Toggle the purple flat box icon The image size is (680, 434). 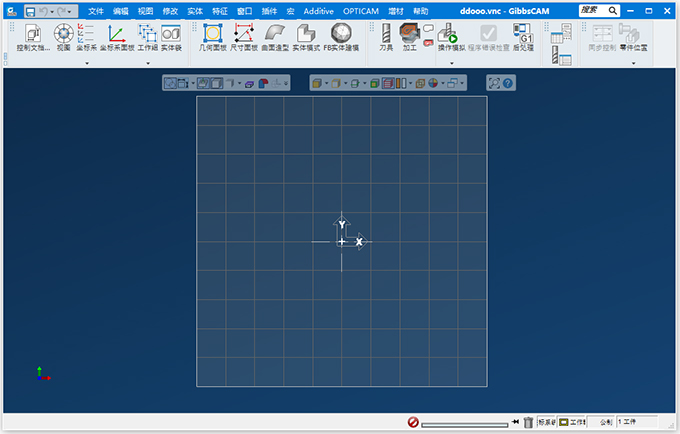(x=249, y=84)
